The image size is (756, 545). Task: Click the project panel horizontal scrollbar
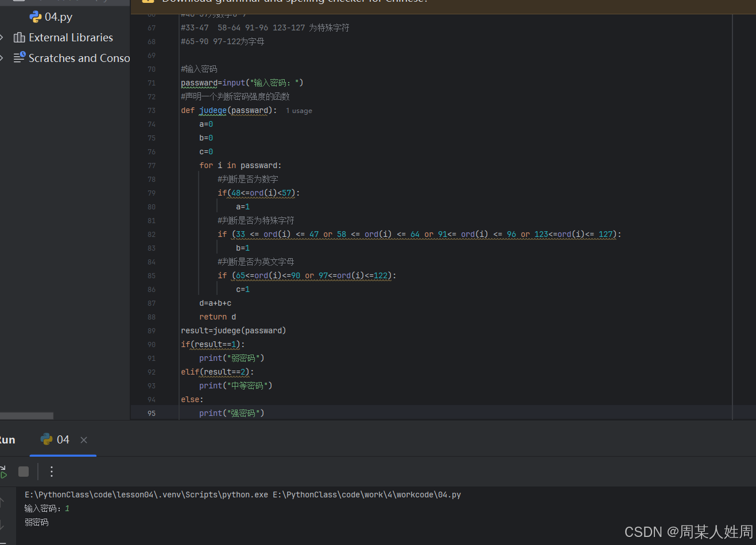click(26, 415)
